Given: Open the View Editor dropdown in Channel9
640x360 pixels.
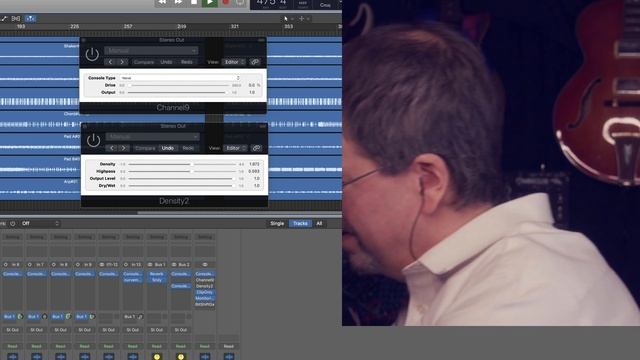Looking at the screenshot, I should (233, 62).
